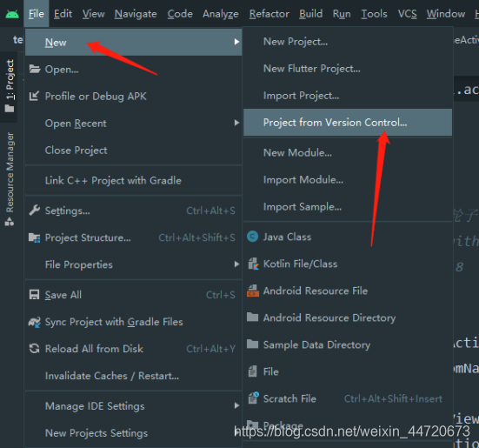Open the View menu
479x448 pixels.
point(94,14)
